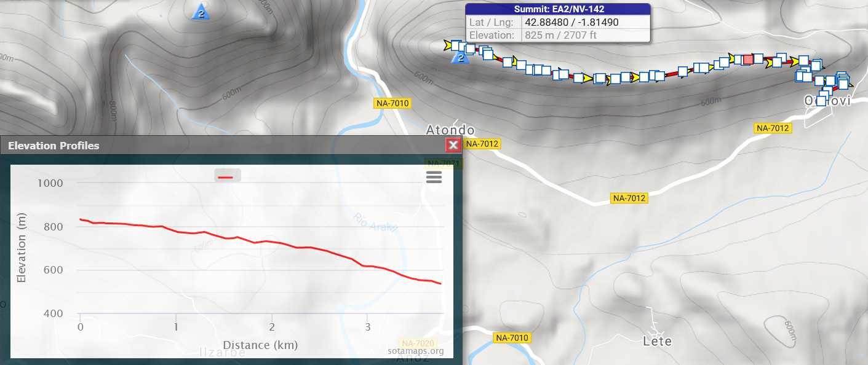Open the sotamaps.org credit link
Image resolution: width=868 pixels, height=365 pixels.
[x=415, y=351]
